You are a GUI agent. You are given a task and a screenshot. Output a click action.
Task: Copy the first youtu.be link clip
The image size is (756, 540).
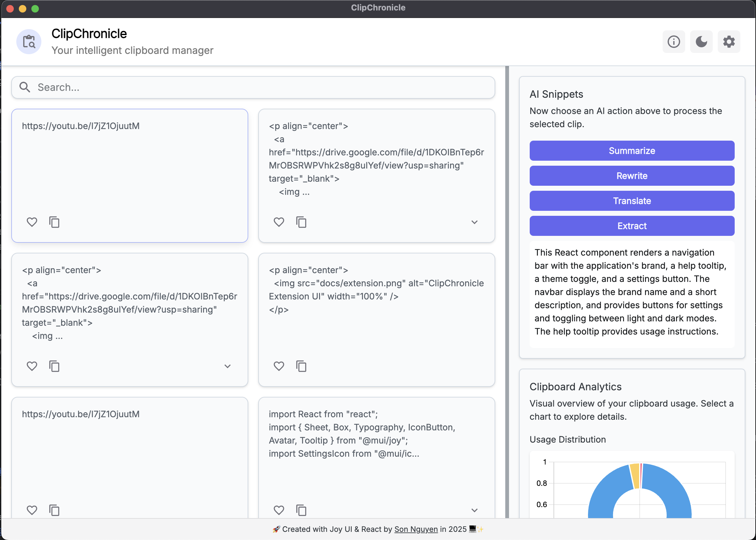(54, 222)
